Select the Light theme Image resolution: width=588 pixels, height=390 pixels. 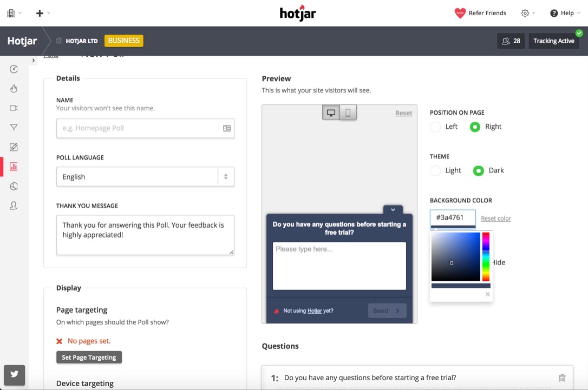point(435,170)
